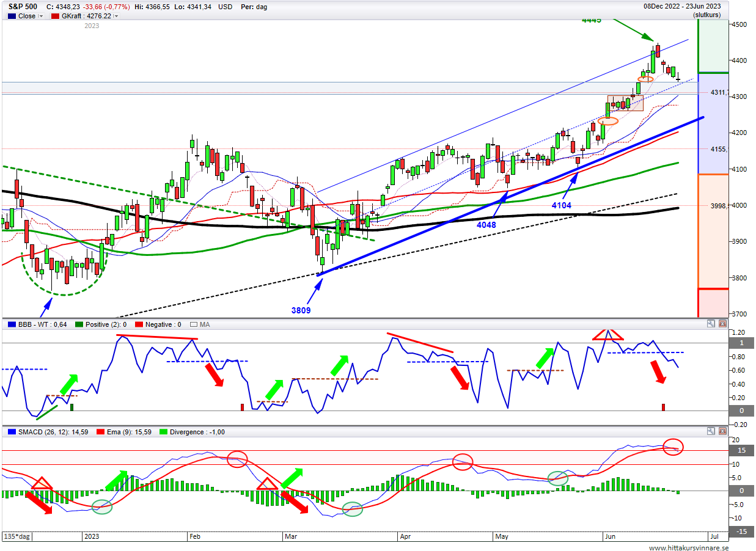Click the '(slutkurs)' label under the date range

[x=706, y=14]
